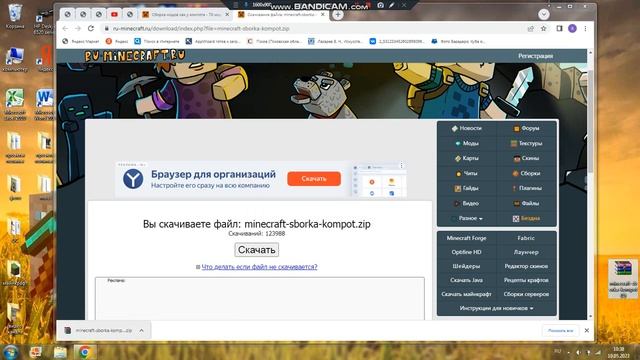Open Моды in the site menu

click(x=467, y=143)
